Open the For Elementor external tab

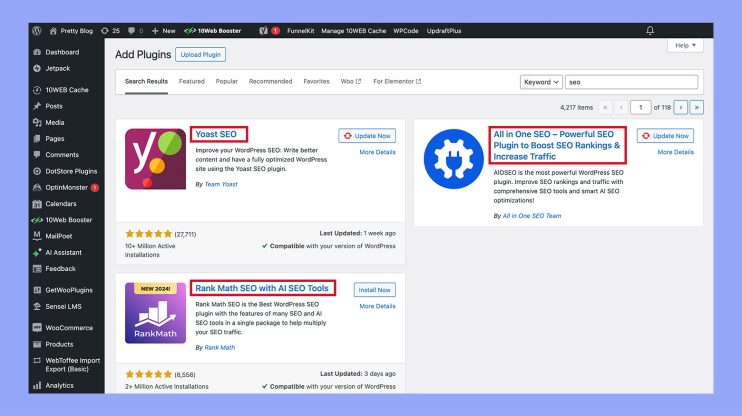[397, 81]
